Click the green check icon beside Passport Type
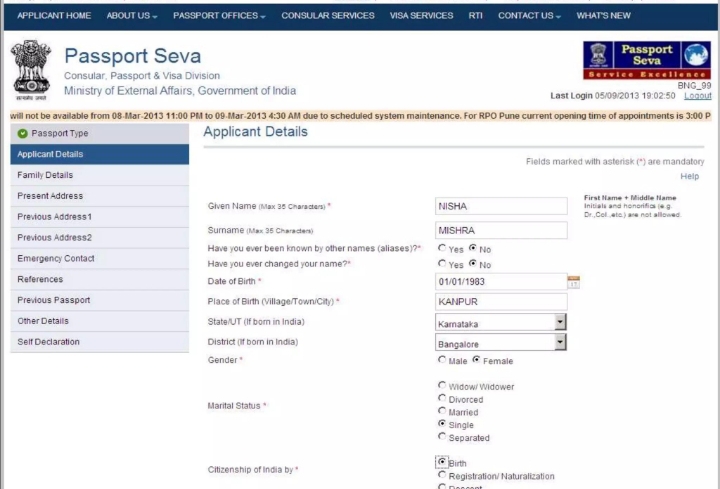 (x=21, y=133)
